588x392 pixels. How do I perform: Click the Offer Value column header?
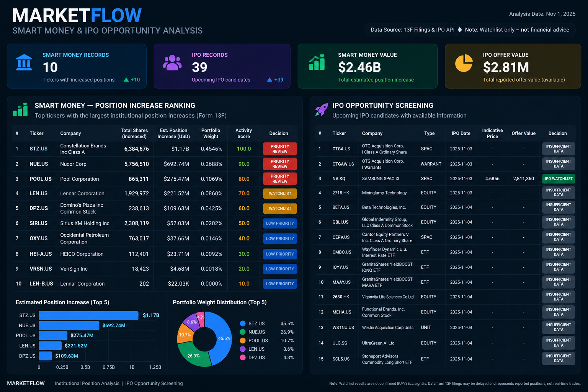coord(523,133)
